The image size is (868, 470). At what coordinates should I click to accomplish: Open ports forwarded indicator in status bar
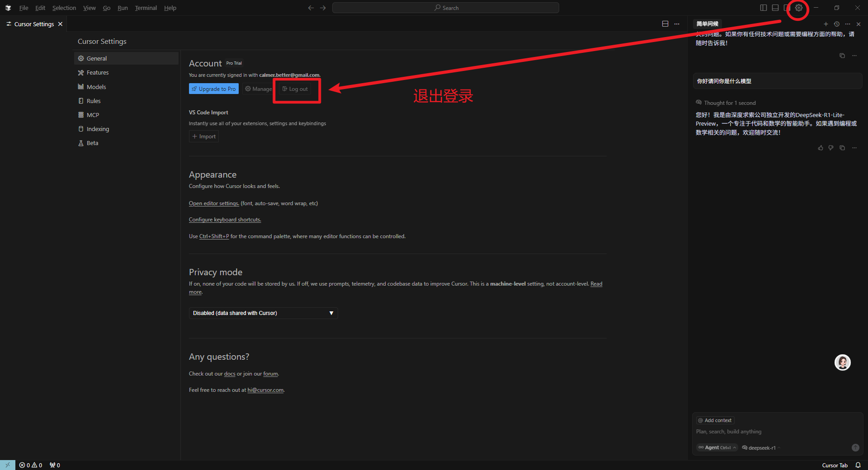point(55,465)
